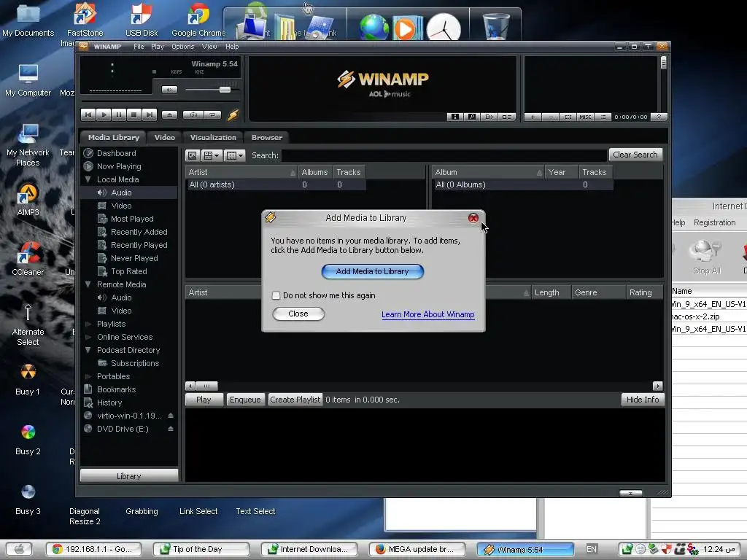The image size is (747, 560).
Task: Open the playlist MISC options
Action: point(586,117)
